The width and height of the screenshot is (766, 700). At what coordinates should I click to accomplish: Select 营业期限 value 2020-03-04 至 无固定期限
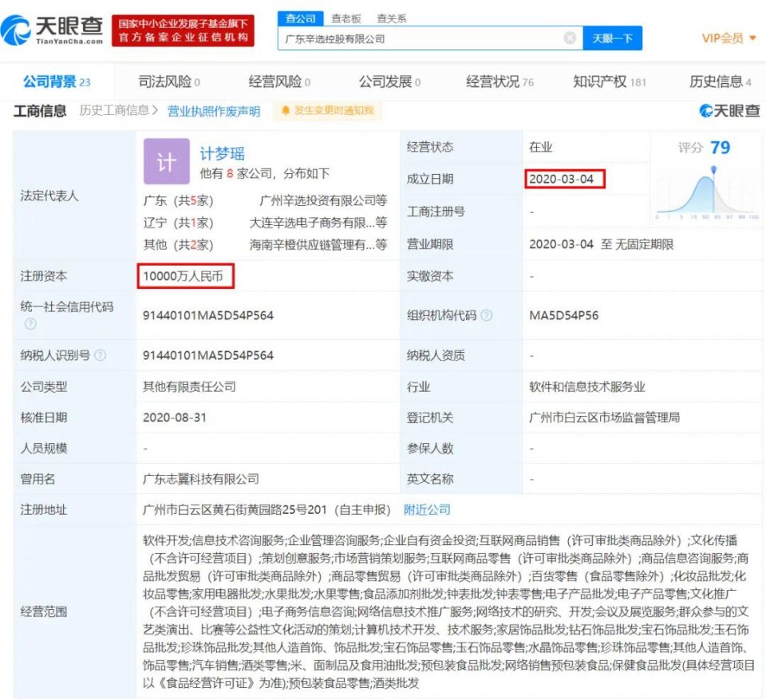pos(602,244)
